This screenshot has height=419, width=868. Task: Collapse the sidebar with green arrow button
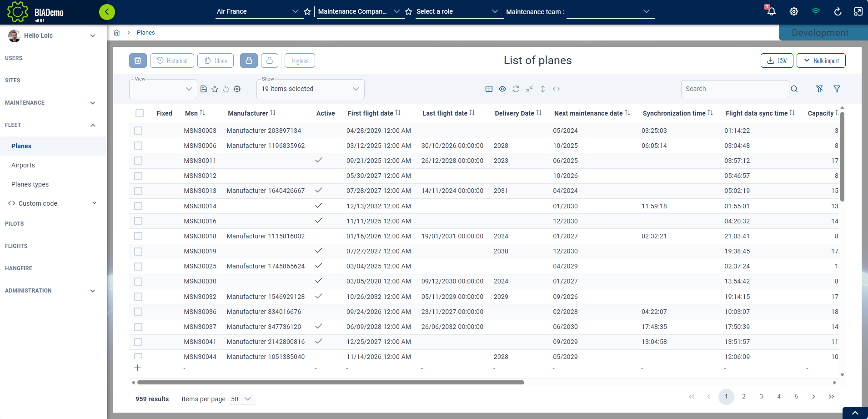coord(107,12)
